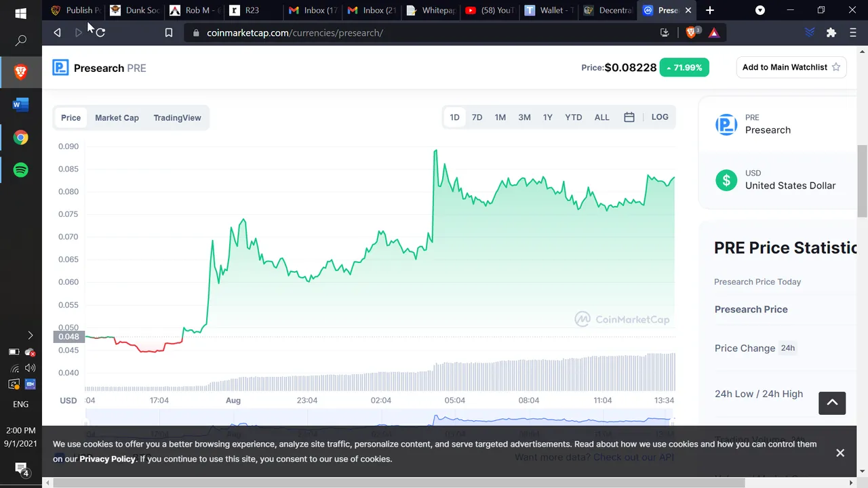Show hidden system tray icons
Screen dimensions: 868x488
(30, 335)
